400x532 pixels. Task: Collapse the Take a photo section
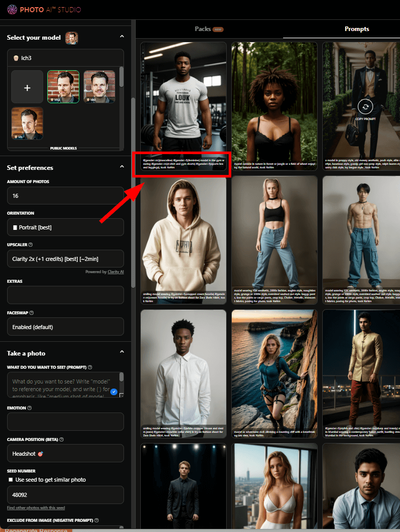click(x=122, y=352)
